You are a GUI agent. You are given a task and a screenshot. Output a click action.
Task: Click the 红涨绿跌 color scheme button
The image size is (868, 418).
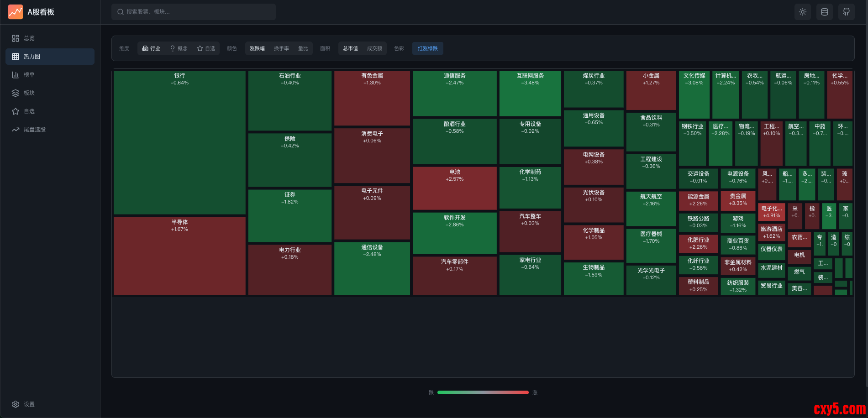pyautogui.click(x=427, y=48)
